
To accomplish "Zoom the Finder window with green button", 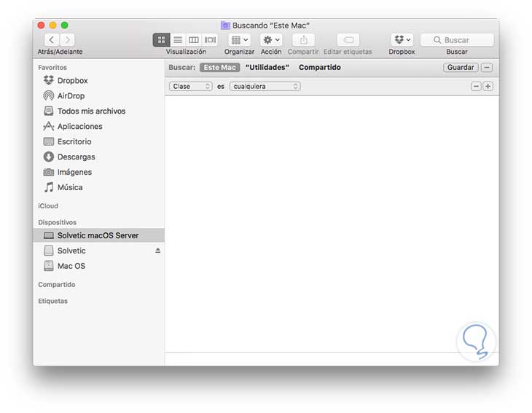I will tap(65, 25).
